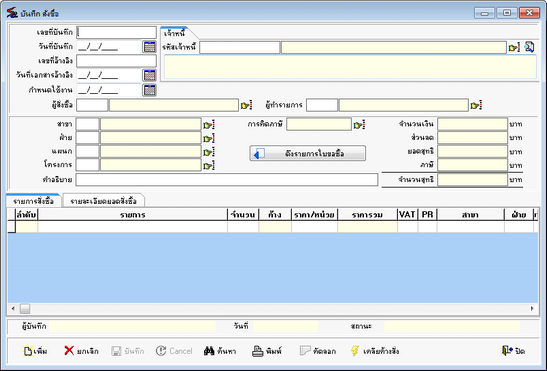Click the จำนวน column header
This screenshot has height=371, width=547.
[243, 215]
